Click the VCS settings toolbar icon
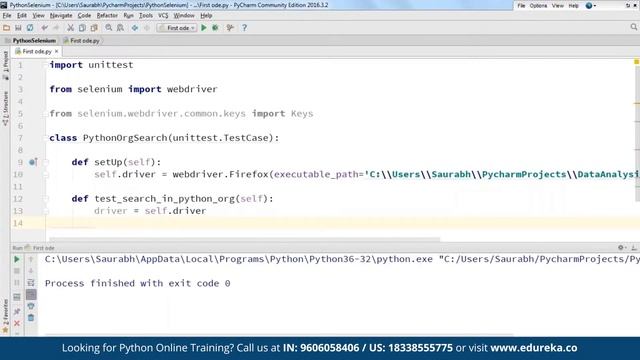The height and width of the screenshot is (360, 640). click(x=230, y=28)
